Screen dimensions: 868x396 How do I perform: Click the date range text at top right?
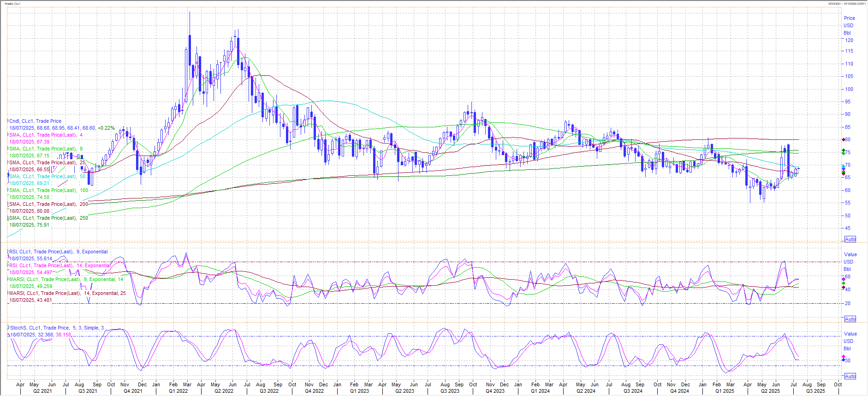[846, 4]
